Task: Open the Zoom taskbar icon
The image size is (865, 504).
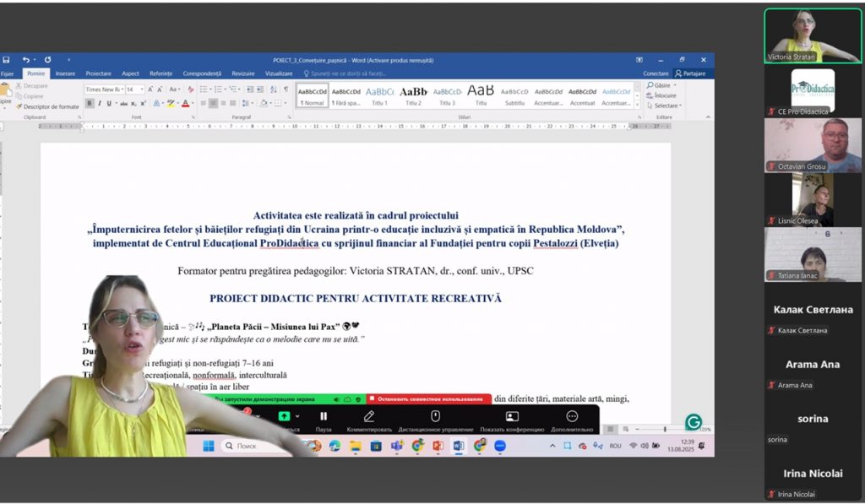Action: click(500, 446)
